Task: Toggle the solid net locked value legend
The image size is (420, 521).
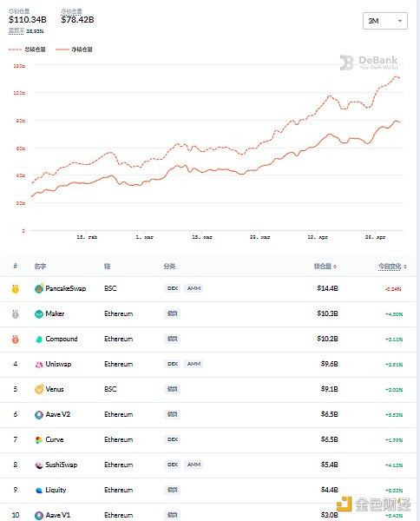Action: click(x=74, y=49)
